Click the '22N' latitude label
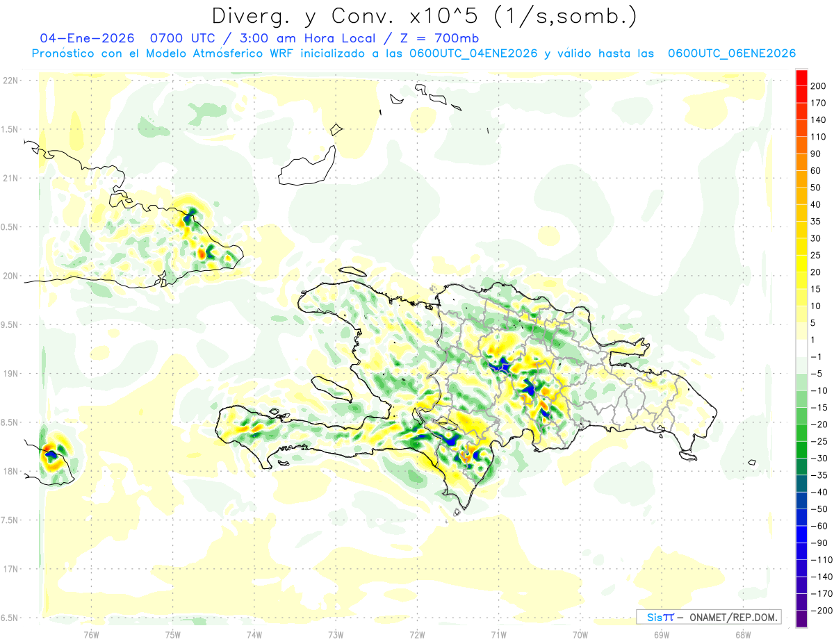This screenshot has height=644, width=834. 10,81
